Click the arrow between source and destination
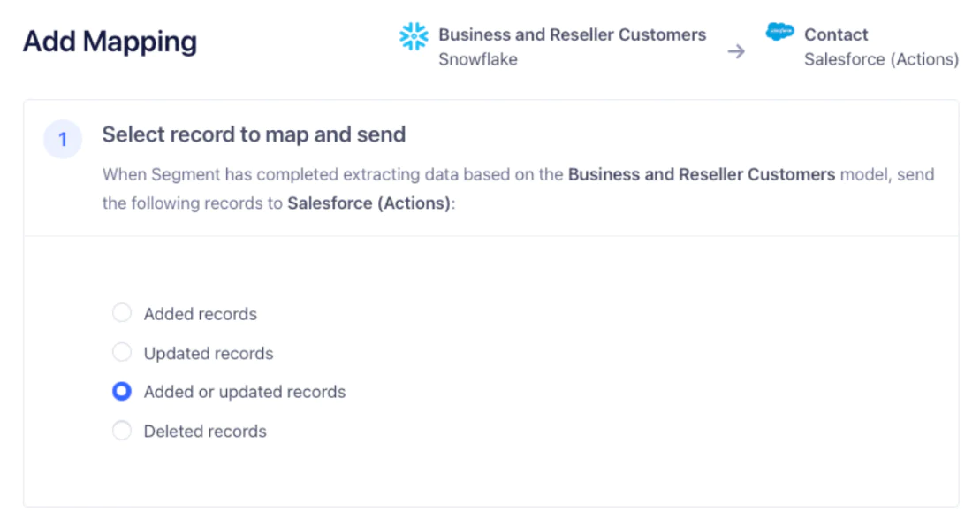This screenshot has width=980, height=528. tap(736, 51)
